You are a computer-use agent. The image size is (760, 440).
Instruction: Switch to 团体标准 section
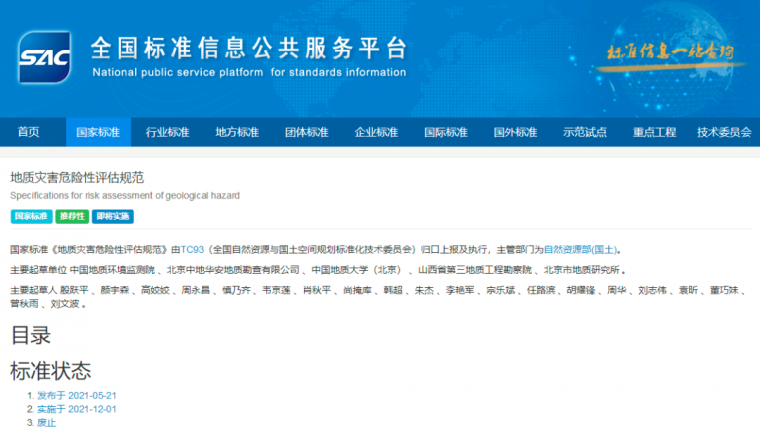306,132
